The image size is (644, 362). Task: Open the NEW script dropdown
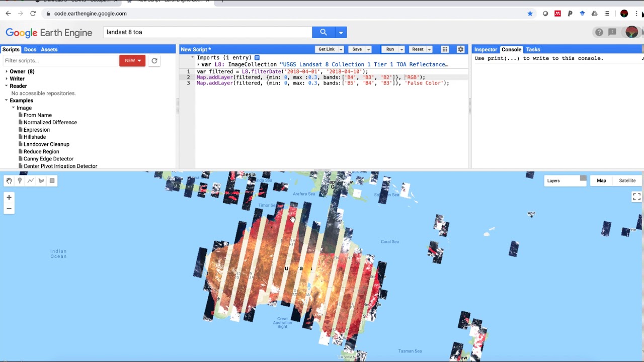[x=132, y=61]
